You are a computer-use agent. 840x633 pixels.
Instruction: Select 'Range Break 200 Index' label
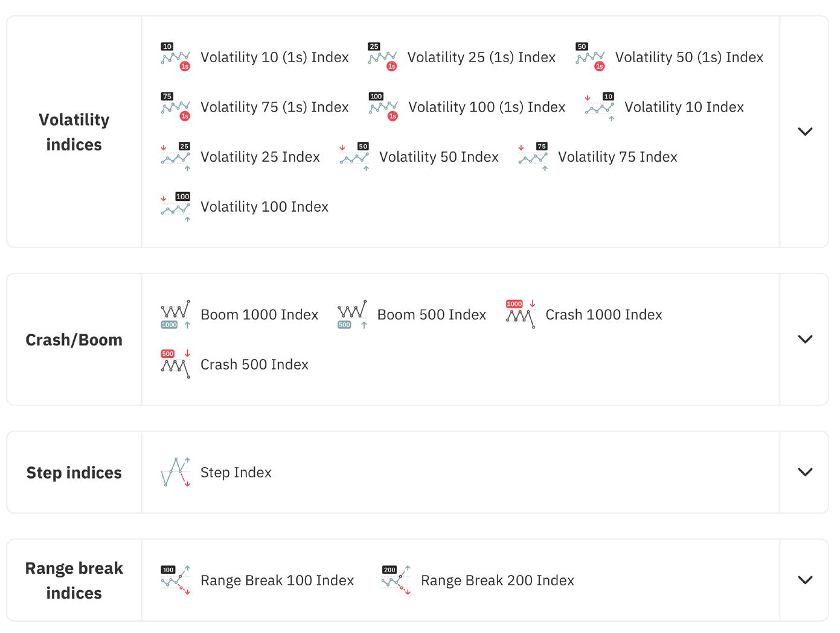click(x=498, y=581)
